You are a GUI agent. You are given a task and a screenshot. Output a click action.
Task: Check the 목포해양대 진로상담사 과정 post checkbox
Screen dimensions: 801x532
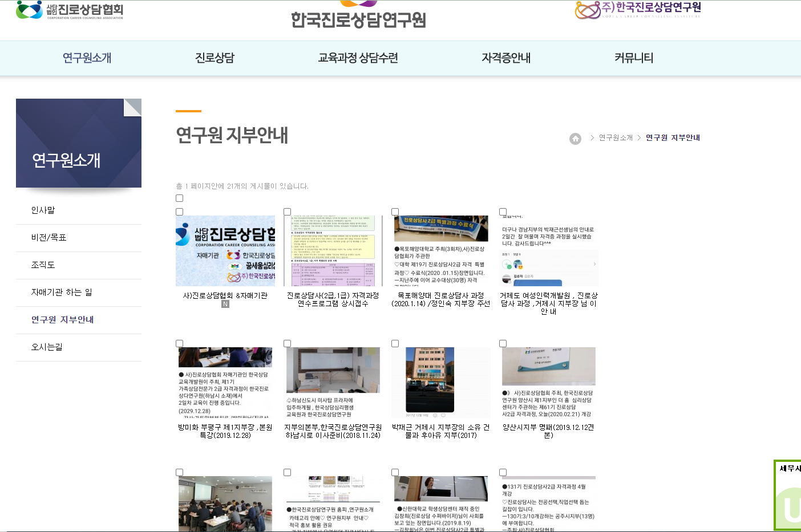[x=395, y=212]
